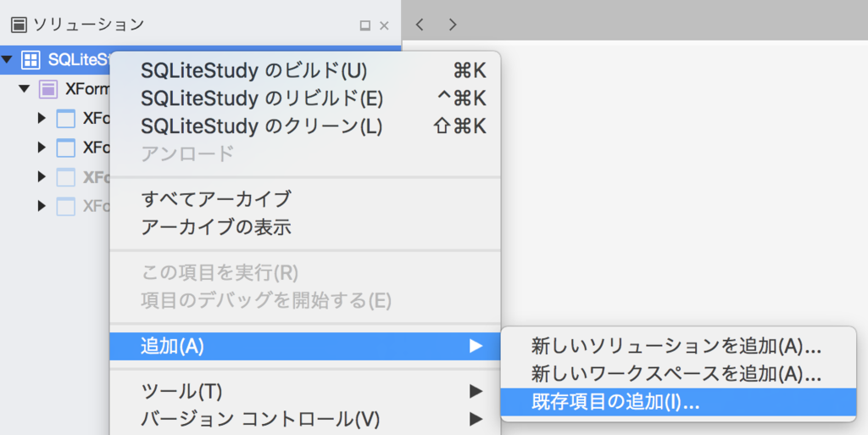Close the solution pad

click(x=384, y=25)
